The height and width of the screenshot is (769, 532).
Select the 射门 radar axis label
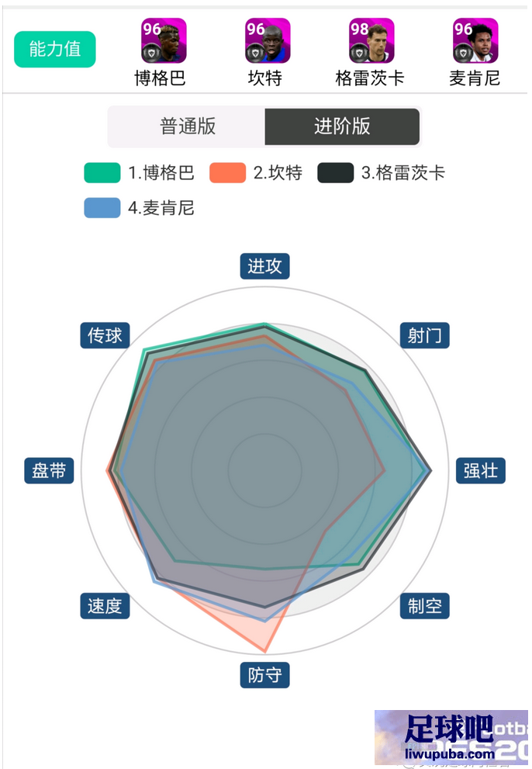coord(425,335)
